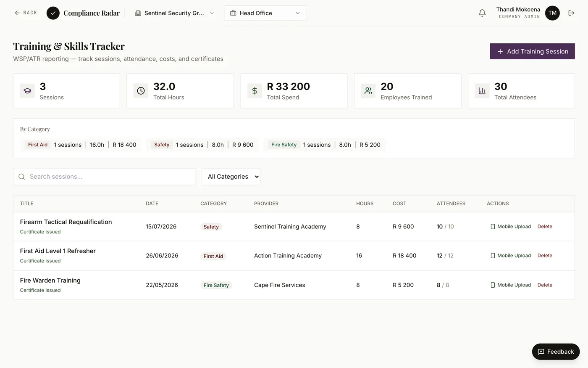This screenshot has width=588, height=368.
Task: Click Cape Fire Services provider cell
Action: (x=280, y=285)
